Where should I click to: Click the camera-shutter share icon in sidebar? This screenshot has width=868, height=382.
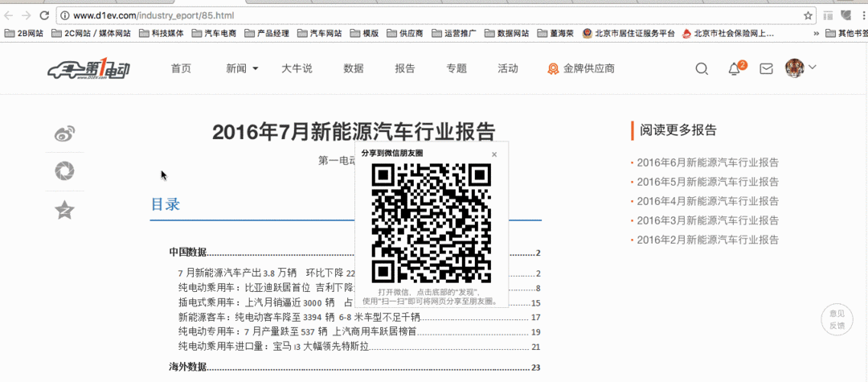(65, 171)
